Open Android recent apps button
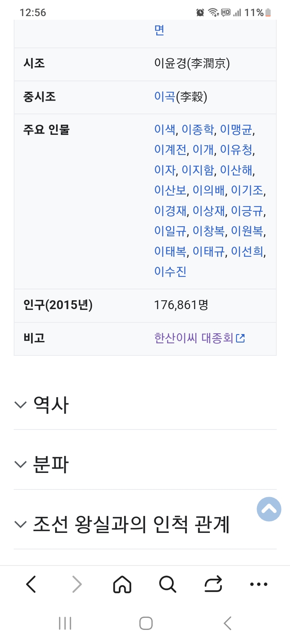 coord(65,623)
